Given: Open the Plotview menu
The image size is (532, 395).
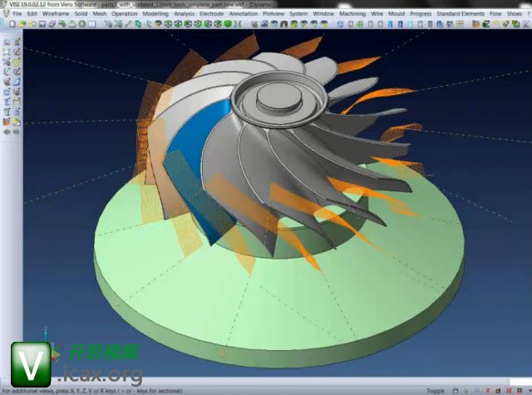Looking at the screenshot, I should [x=272, y=14].
